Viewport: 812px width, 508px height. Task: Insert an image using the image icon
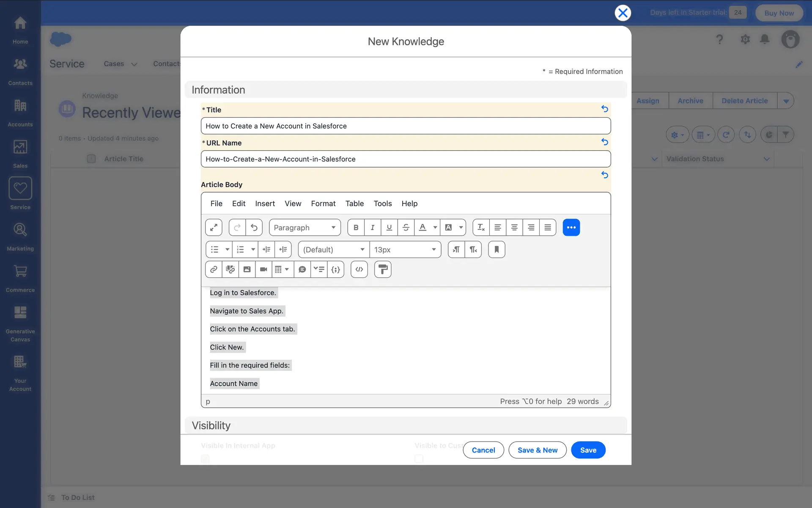pyautogui.click(x=247, y=269)
